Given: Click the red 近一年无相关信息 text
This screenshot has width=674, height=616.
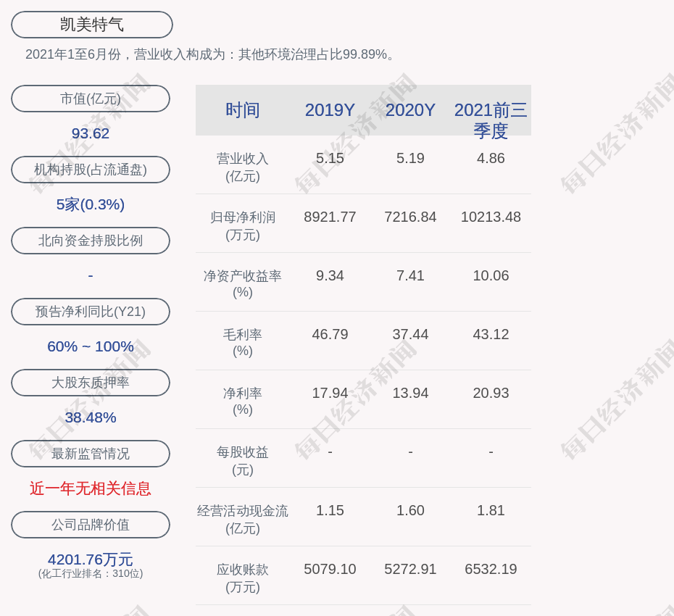Looking at the screenshot, I should pyautogui.click(x=91, y=488).
